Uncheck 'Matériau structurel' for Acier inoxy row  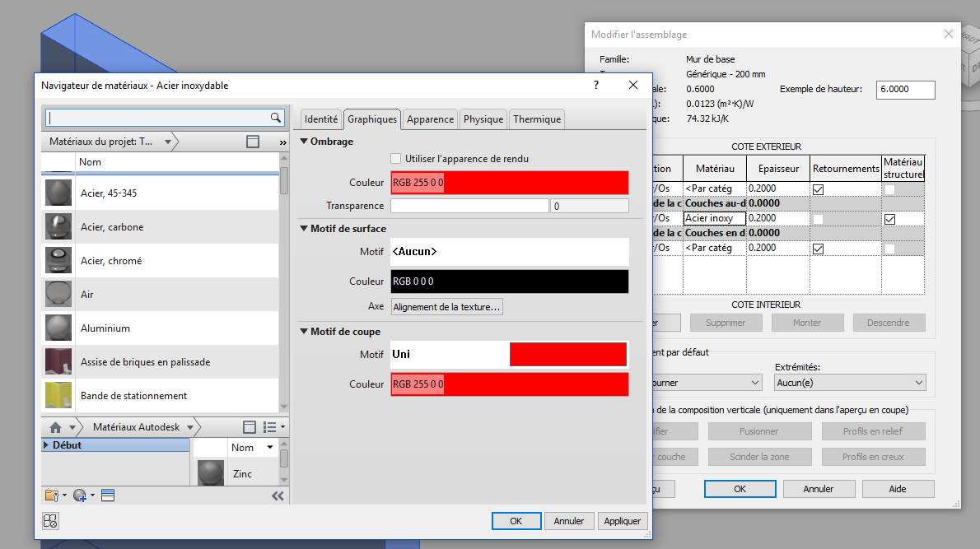click(889, 219)
